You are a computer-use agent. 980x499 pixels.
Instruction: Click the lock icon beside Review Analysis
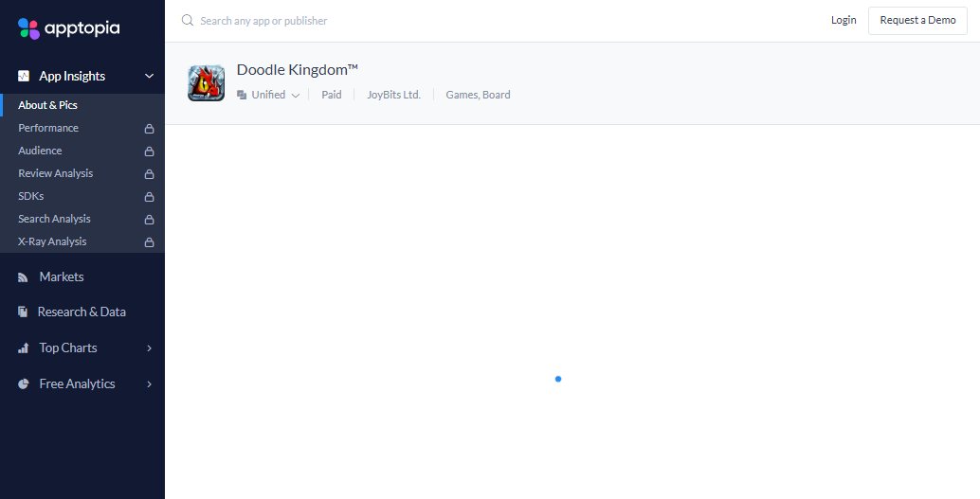pos(150,173)
